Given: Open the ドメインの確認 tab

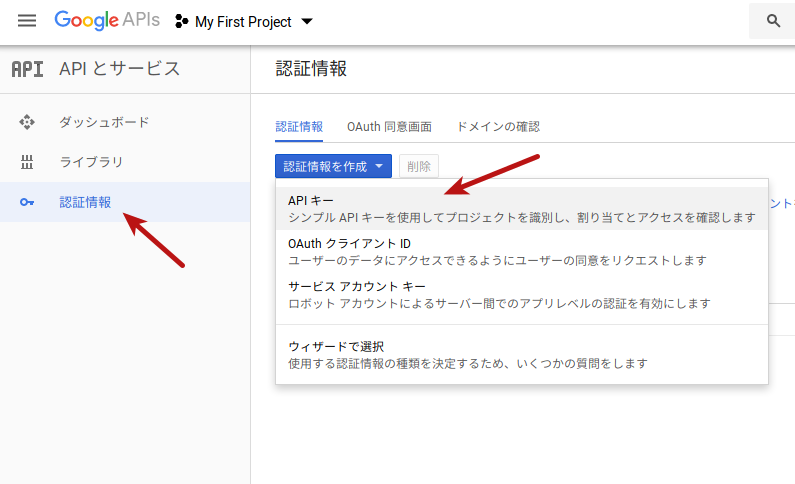Looking at the screenshot, I should point(497,127).
